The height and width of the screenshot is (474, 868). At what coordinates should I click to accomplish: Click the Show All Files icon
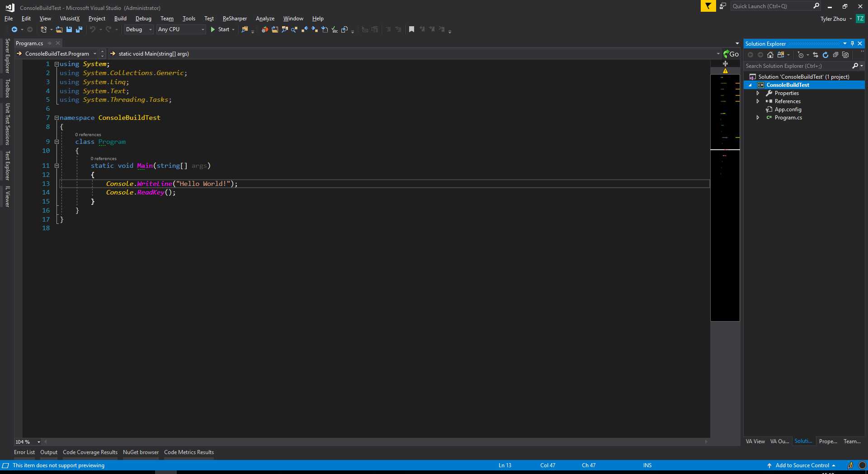845,55
